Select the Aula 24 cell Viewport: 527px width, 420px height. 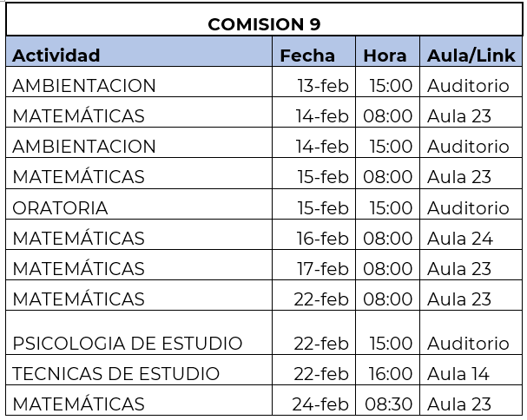point(459,239)
